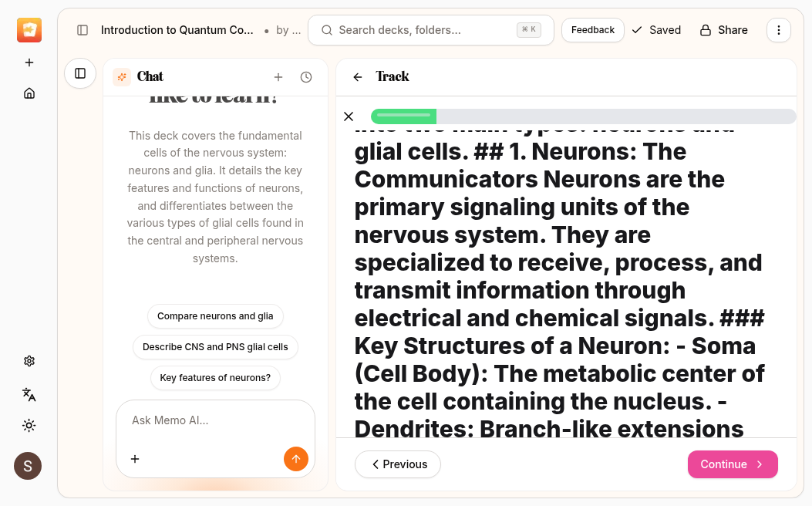
Task: Select "Key features of neurons?" suggestion
Action: click(x=215, y=378)
